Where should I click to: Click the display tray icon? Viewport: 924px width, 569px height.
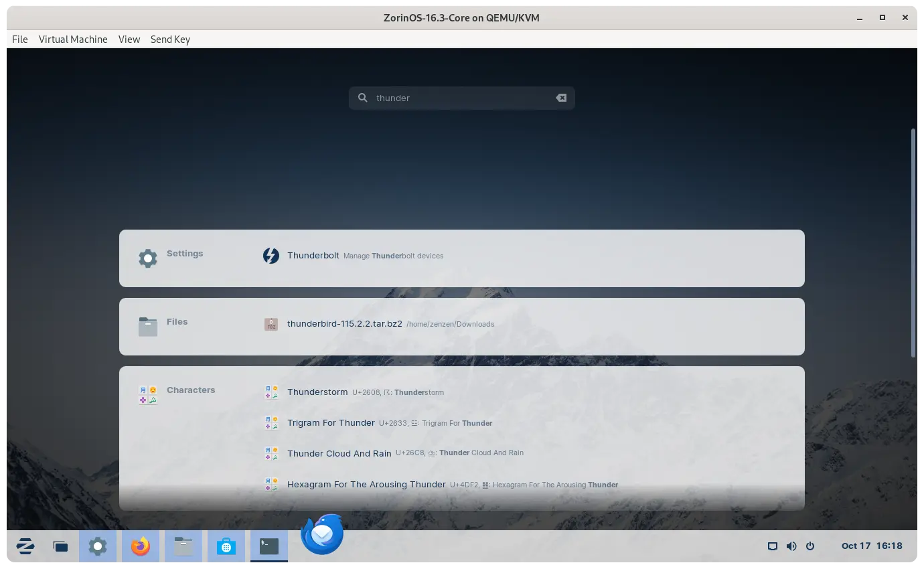773,546
